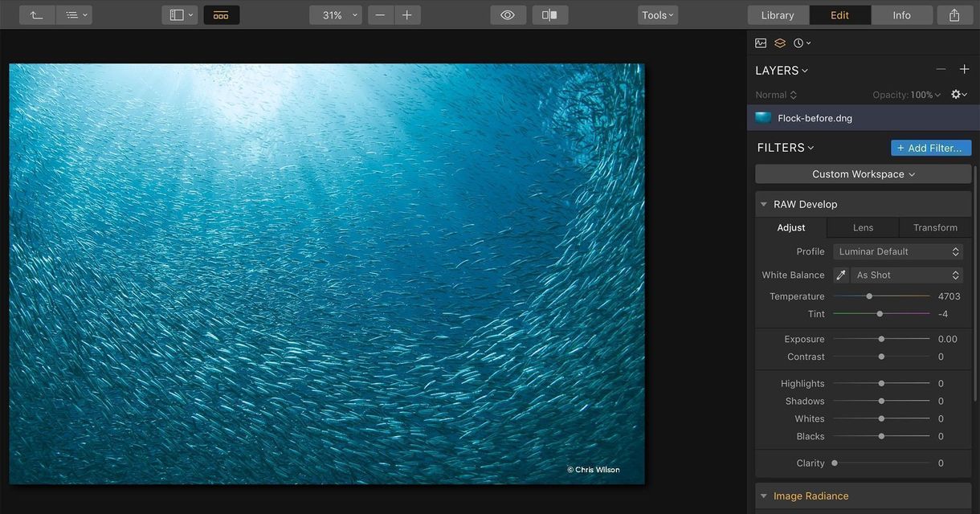Image resolution: width=980 pixels, height=514 pixels.
Task: Click the Add Filter button
Action: 931,148
